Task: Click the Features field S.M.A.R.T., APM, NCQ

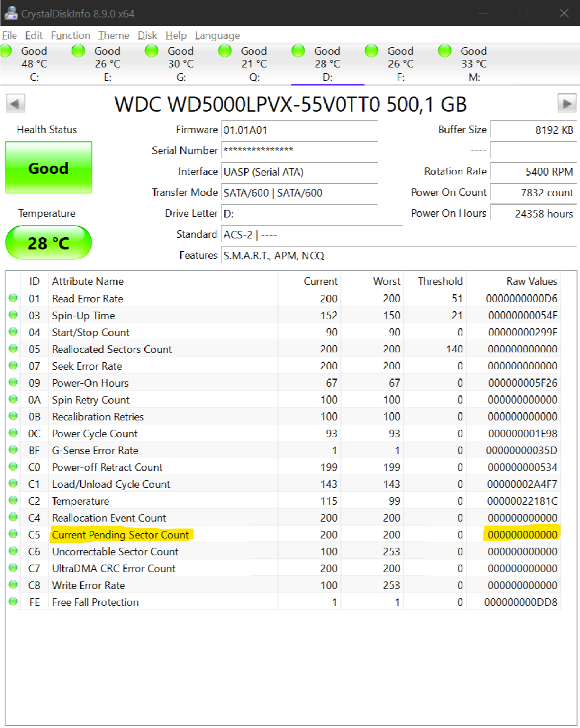Action: click(399, 255)
